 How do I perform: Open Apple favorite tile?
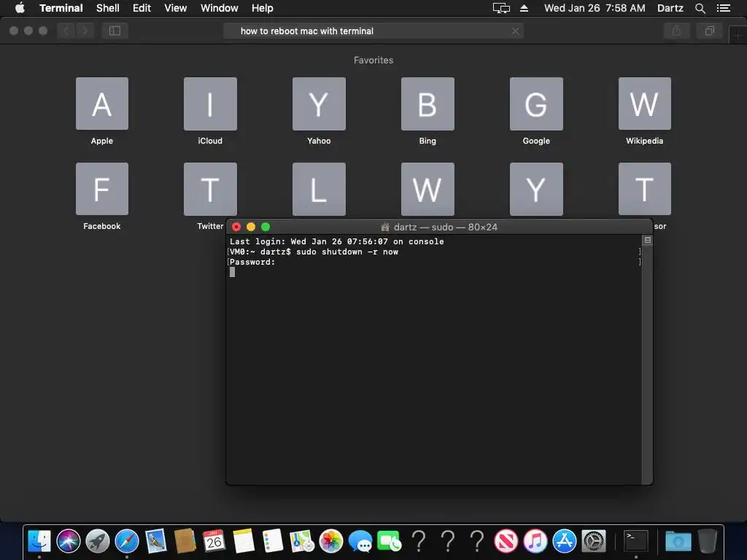point(102,104)
